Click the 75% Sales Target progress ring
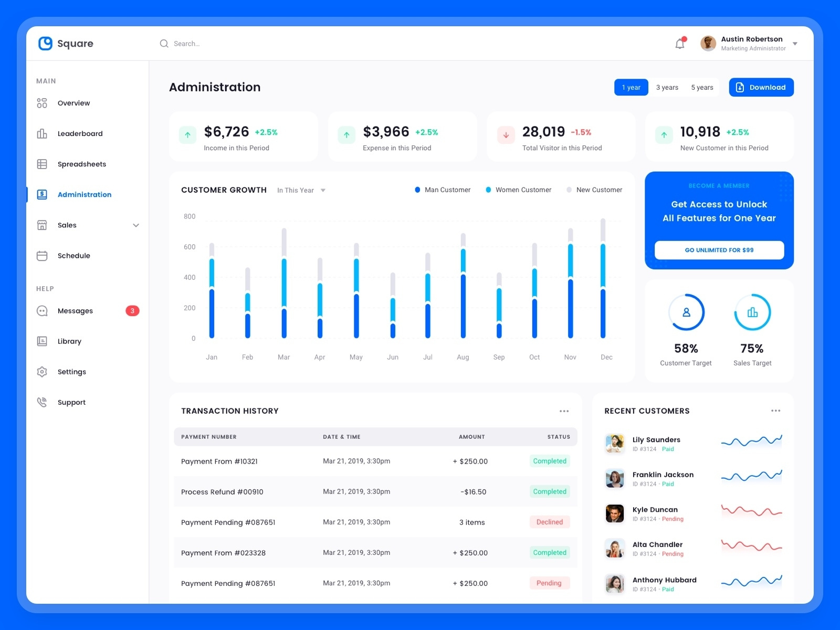This screenshot has width=840, height=630. (x=752, y=312)
